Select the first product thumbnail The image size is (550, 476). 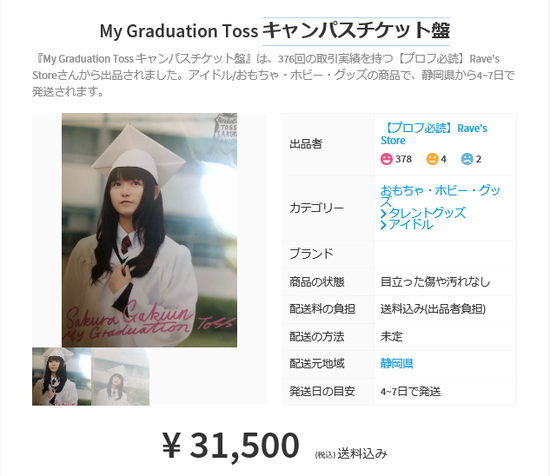point(62,377)
